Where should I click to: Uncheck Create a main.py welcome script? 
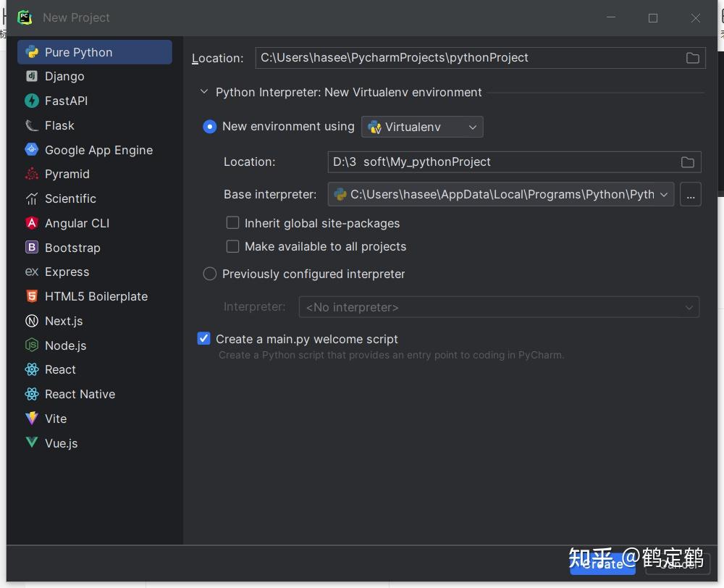coord(203,338)
